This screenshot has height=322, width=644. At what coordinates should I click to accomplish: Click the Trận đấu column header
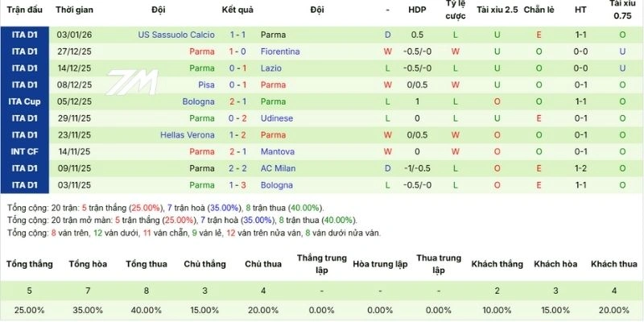click(x=24, y=10)
